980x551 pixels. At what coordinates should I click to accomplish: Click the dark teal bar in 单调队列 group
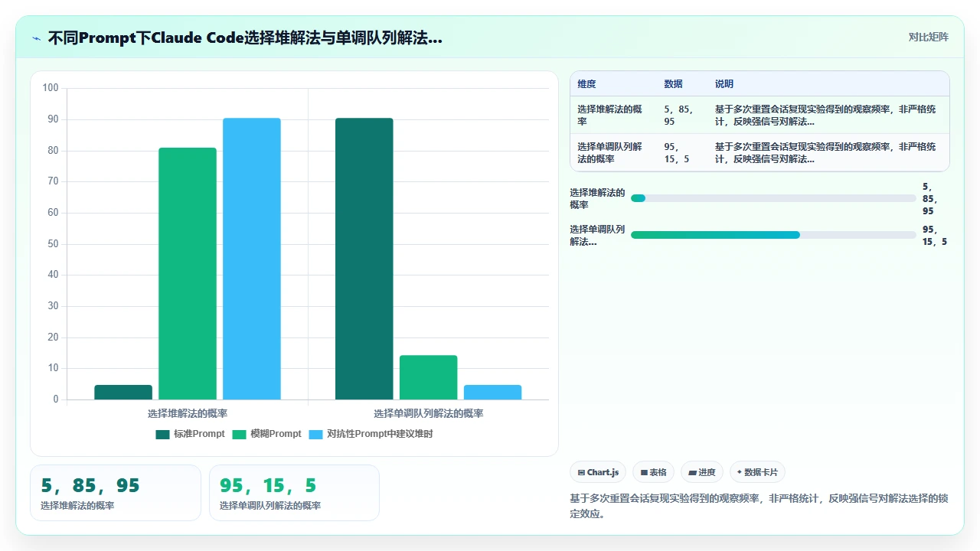point(364,259)
